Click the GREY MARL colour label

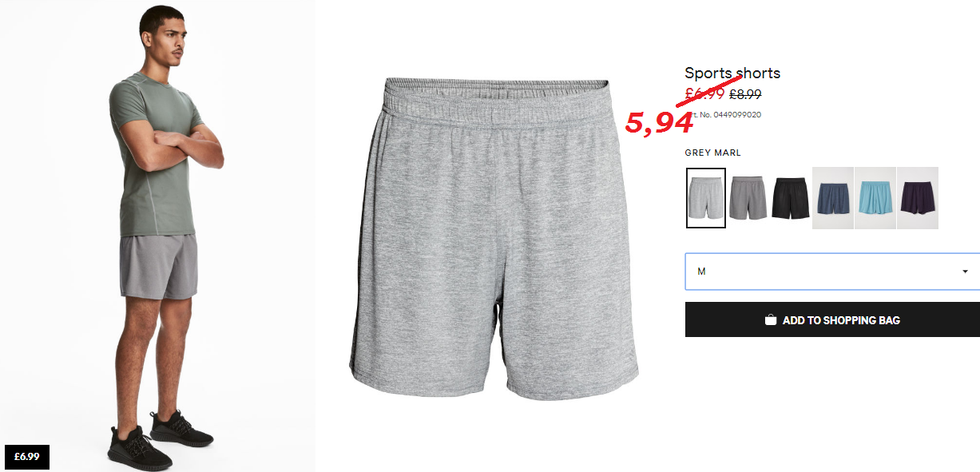coord(713,153)
